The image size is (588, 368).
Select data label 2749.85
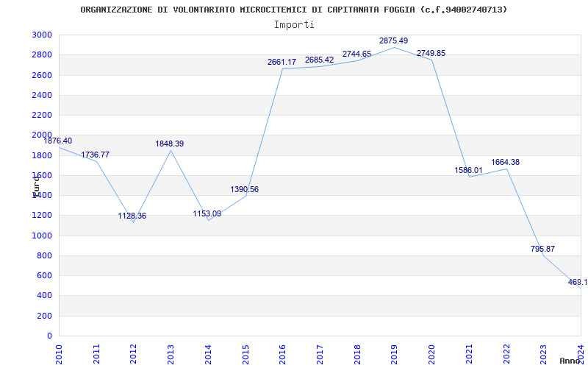tap(431, 53)
